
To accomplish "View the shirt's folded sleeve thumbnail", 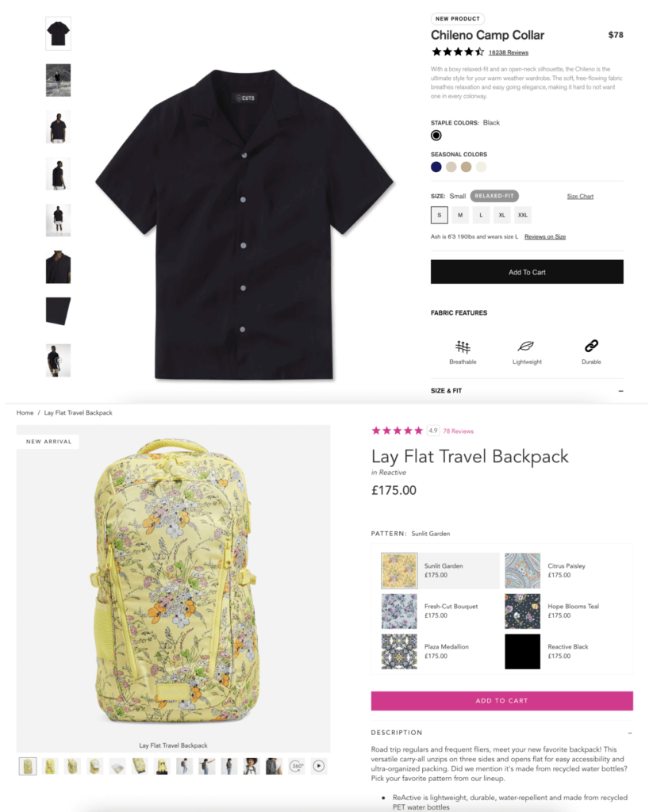I will click(58, 311).
